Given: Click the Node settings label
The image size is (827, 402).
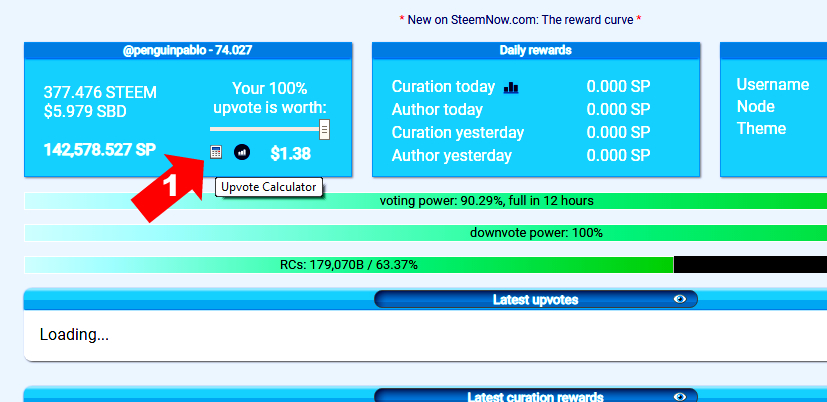Looking at the screenshot, I should pyautogui.click(x=756, y=107).
